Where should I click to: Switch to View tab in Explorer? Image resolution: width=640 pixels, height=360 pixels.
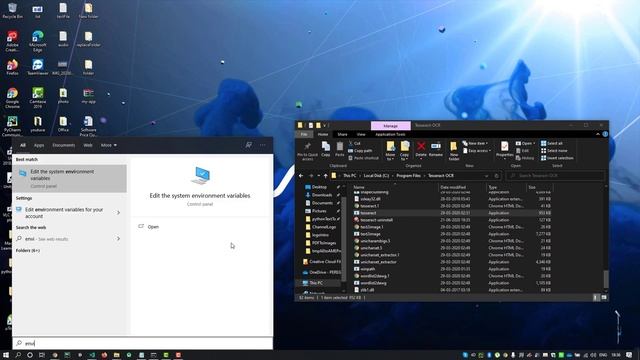point(361,134)
